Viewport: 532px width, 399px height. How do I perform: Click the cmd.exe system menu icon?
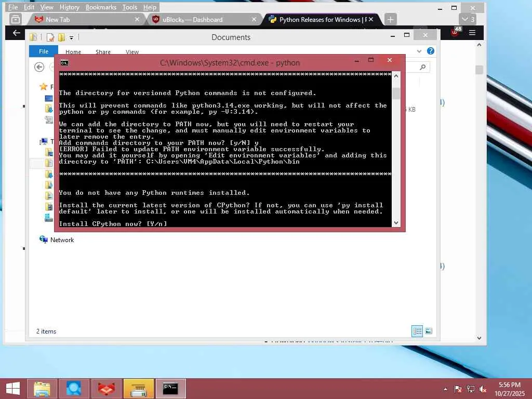point(64,63)
